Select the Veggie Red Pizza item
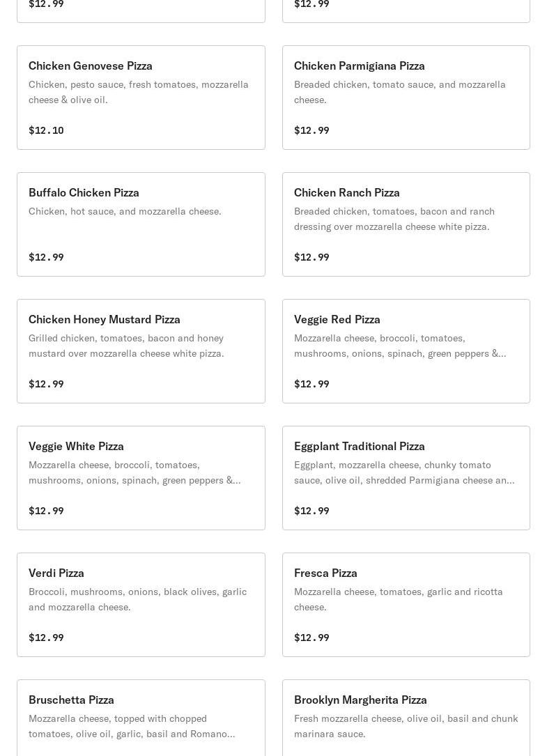Screen dimensions: 547x756 point(406,351)
